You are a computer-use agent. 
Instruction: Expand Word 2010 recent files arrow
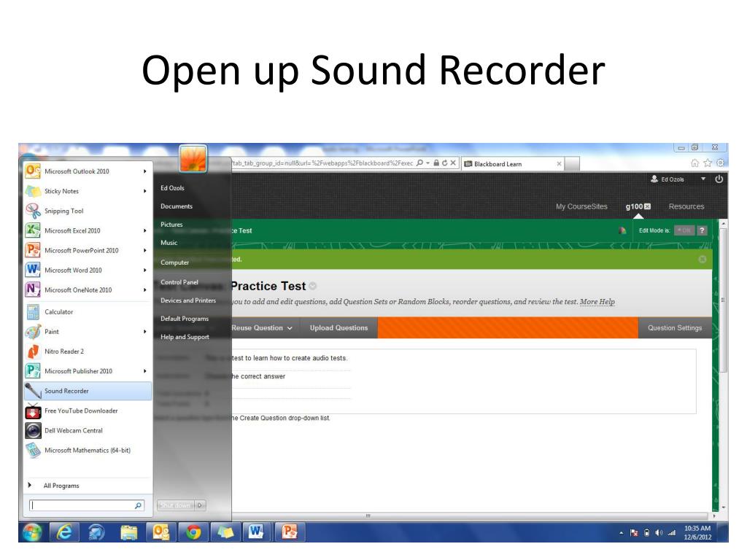click(x=145, y=270)
